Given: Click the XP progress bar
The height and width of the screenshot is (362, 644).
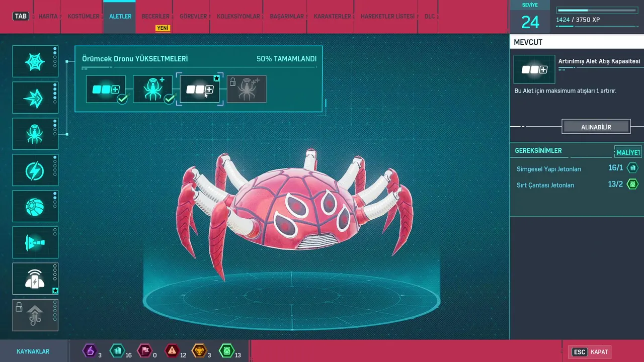Looking at the screenshot, I should point(598,11).
